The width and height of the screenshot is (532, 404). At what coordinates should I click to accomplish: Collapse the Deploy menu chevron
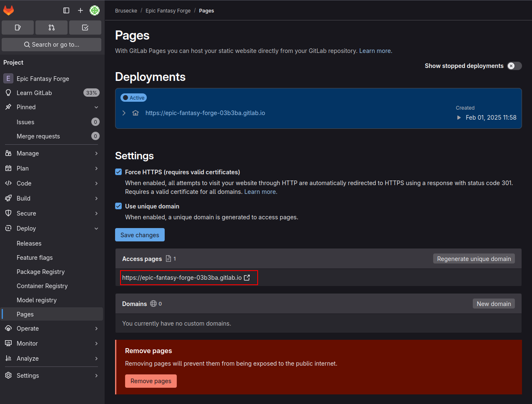96,228
